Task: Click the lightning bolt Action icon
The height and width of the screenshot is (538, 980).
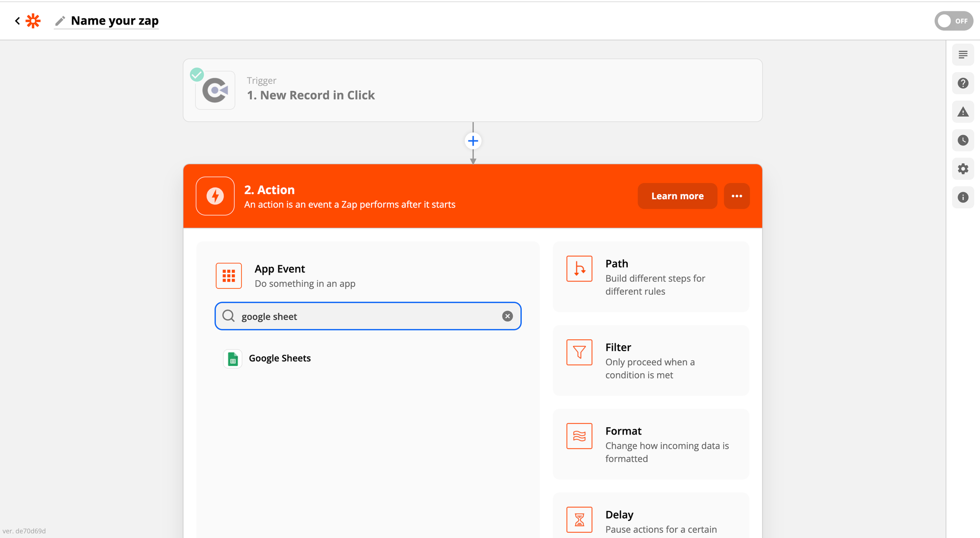Action: [215, 196]
